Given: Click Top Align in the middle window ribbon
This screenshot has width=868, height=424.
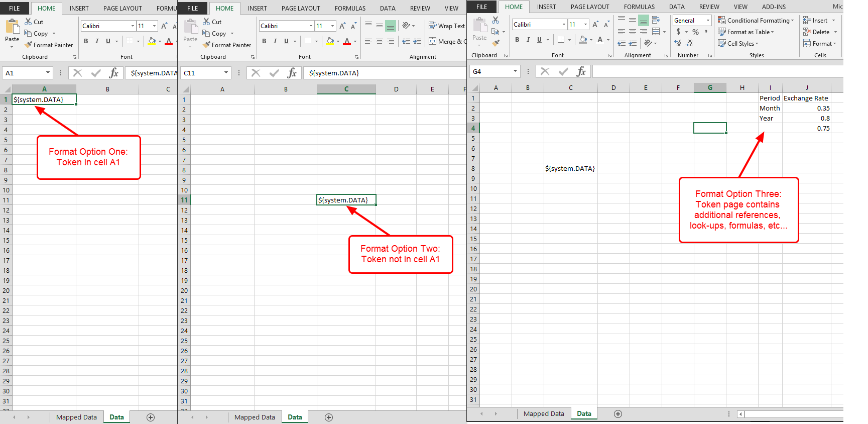Looking at the screenshot, I should click(x=368, y=26).
